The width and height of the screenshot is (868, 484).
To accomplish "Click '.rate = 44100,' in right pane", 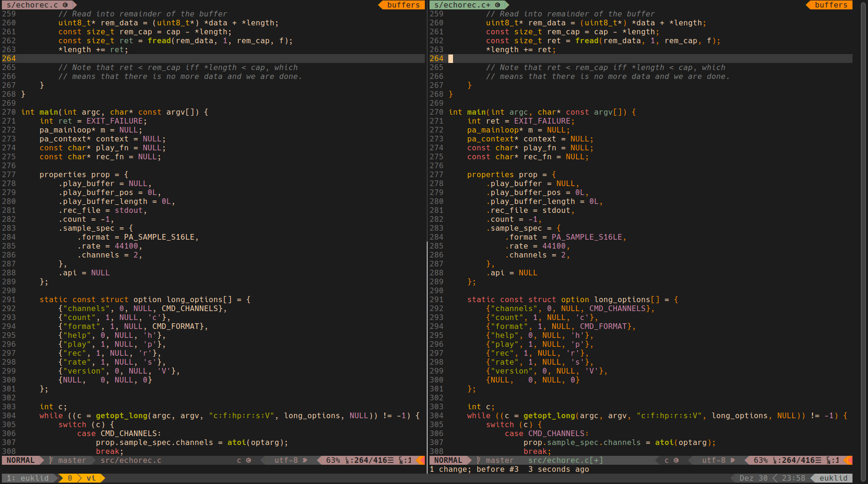I will [538, 246].
